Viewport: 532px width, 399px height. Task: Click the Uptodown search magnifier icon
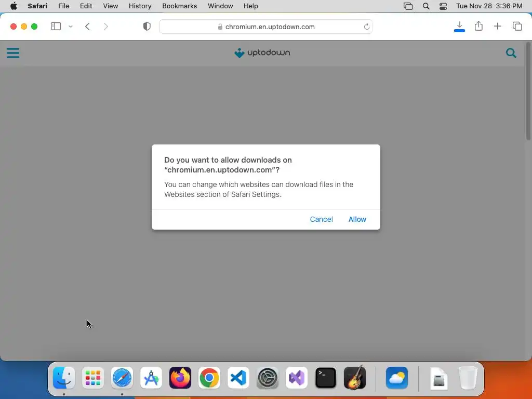[x=511, y=53]
